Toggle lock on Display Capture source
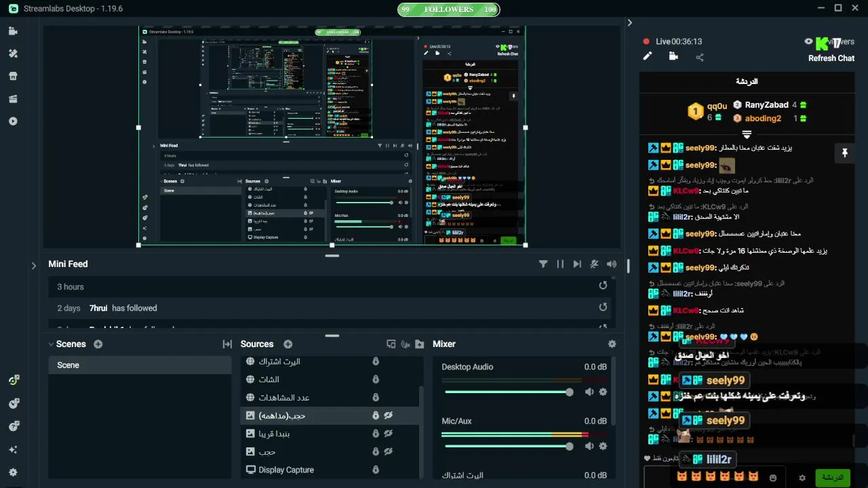Viewport: 868px width, 488px height. tap(376, 470)
